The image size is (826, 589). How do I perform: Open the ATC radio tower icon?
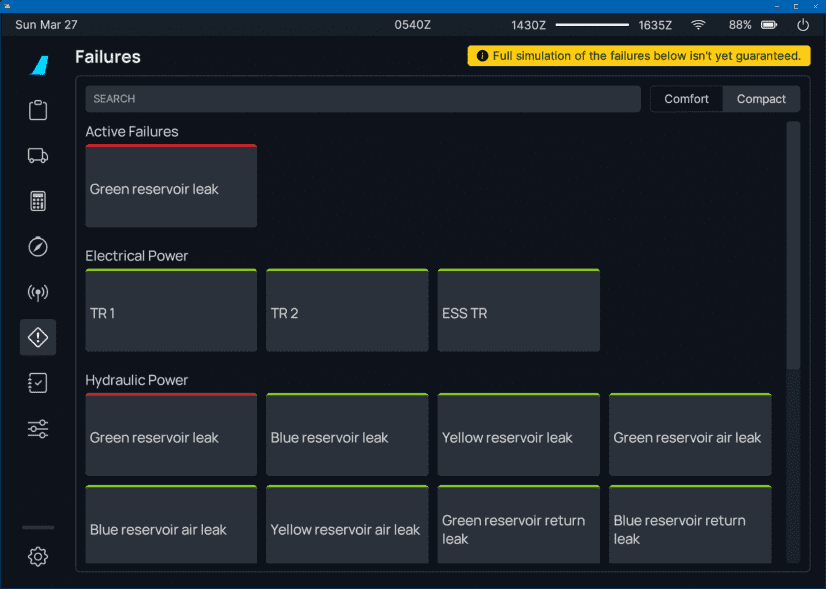click(38, 293)
